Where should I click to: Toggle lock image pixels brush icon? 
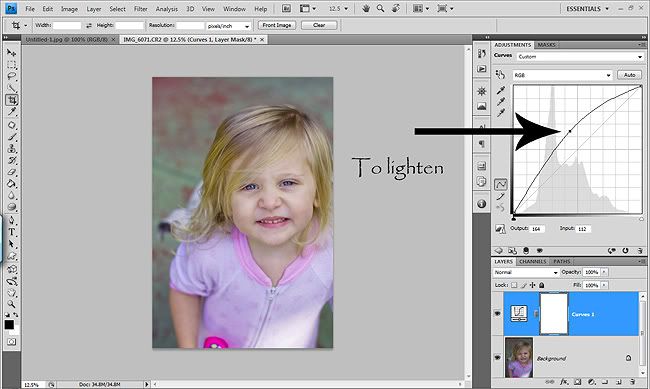click(x=524, y=285)
